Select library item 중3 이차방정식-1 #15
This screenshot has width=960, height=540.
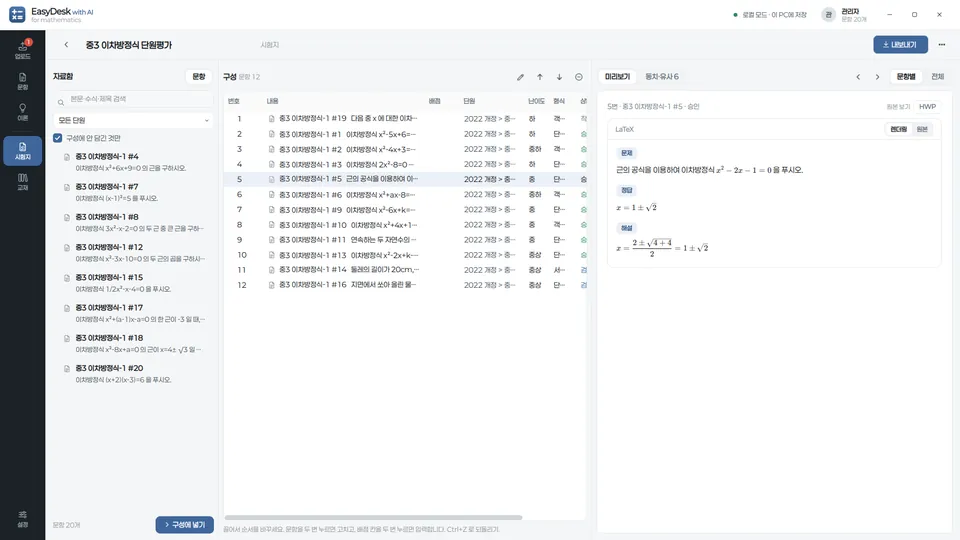coord(133,283)
